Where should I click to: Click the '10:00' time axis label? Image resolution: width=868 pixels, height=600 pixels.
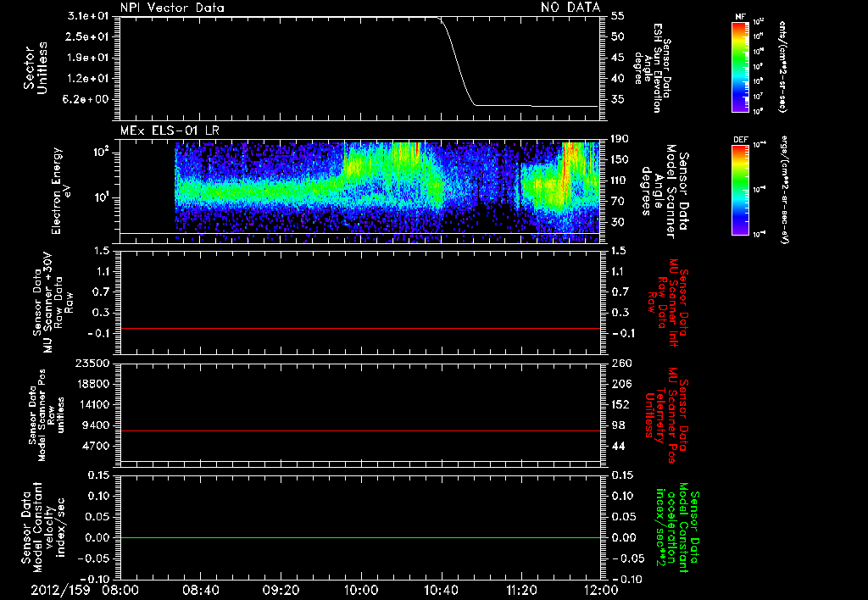tap(360, 590)
